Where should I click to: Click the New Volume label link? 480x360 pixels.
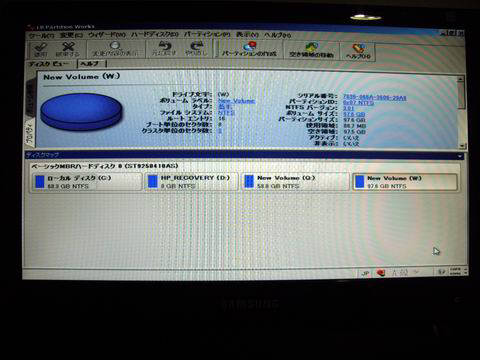tap(236, 101)
